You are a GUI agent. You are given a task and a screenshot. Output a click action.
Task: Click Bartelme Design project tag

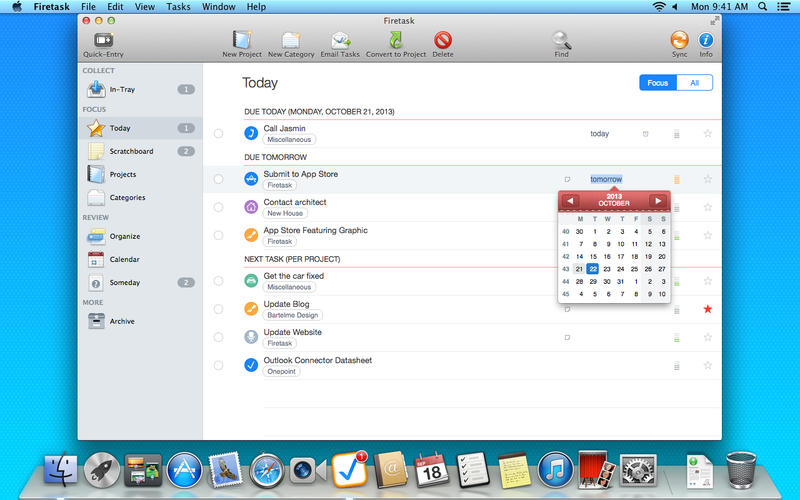click(293, 315)
